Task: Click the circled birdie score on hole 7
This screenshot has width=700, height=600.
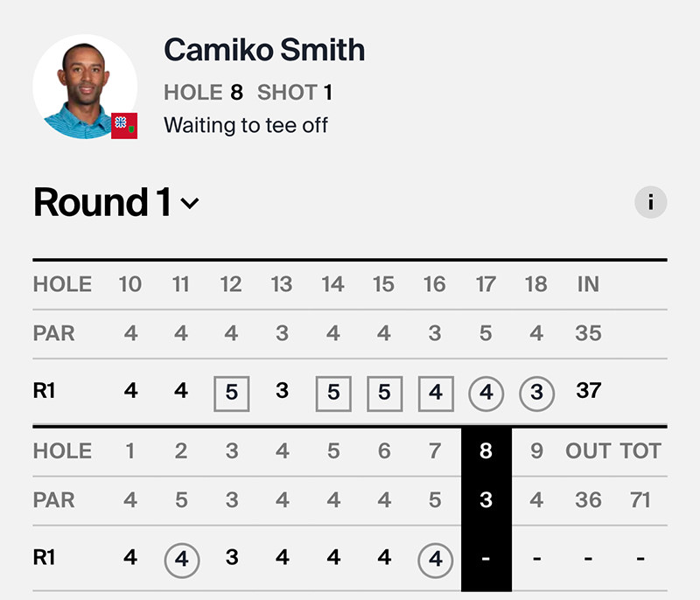Action: pyautogui.click(x=435, y=557)
